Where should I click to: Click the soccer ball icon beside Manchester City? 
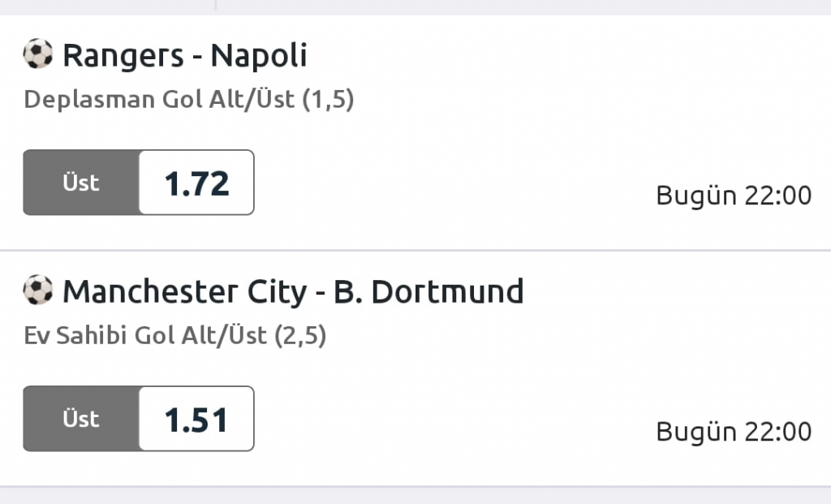click(37, 291)
